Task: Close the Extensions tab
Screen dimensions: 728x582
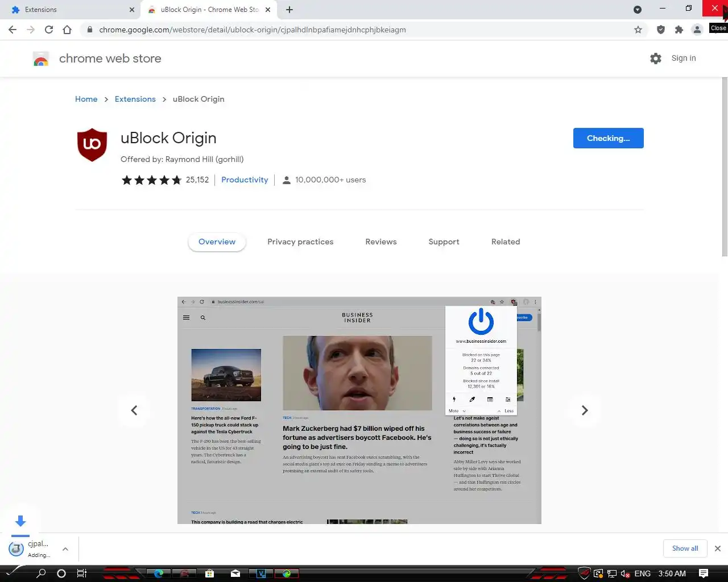Action: tap(132, 10)
